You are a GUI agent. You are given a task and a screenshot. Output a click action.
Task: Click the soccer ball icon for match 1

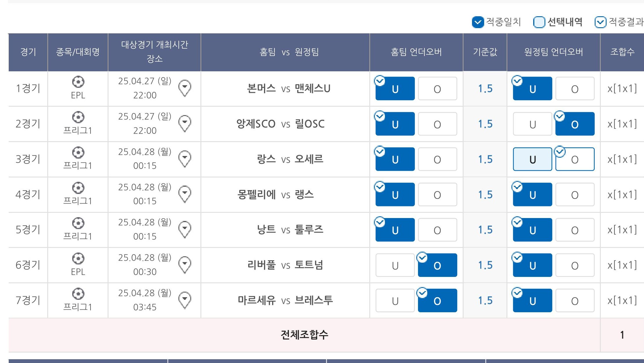point(78,82)
